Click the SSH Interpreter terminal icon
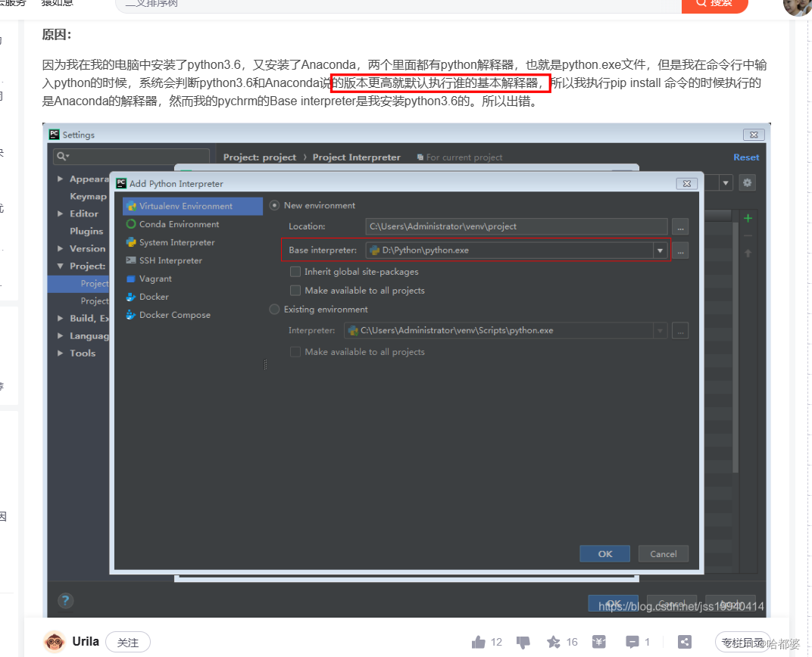 pos(131,260)
